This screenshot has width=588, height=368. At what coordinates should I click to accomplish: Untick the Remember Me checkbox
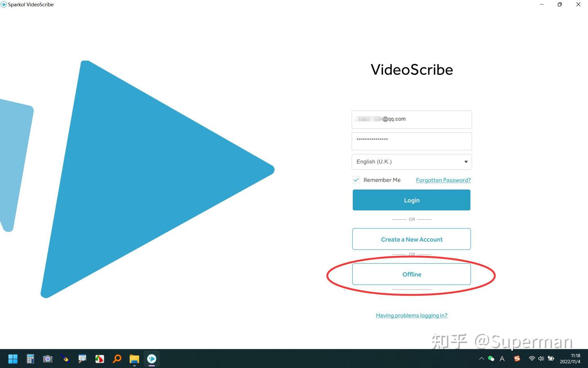pos(356,180)
